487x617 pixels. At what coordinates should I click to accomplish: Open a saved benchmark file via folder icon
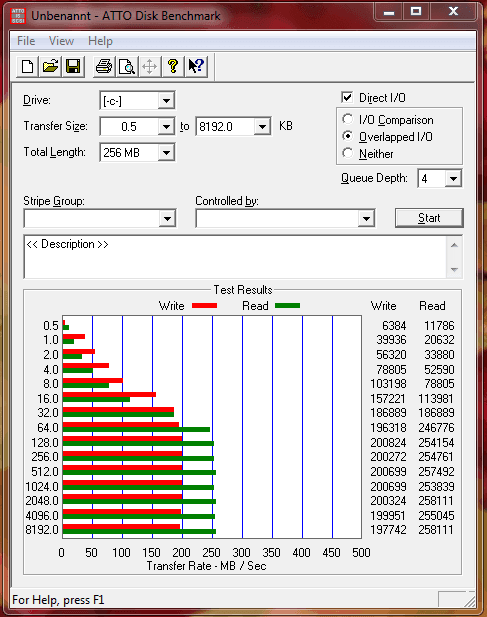coord(50,66)
